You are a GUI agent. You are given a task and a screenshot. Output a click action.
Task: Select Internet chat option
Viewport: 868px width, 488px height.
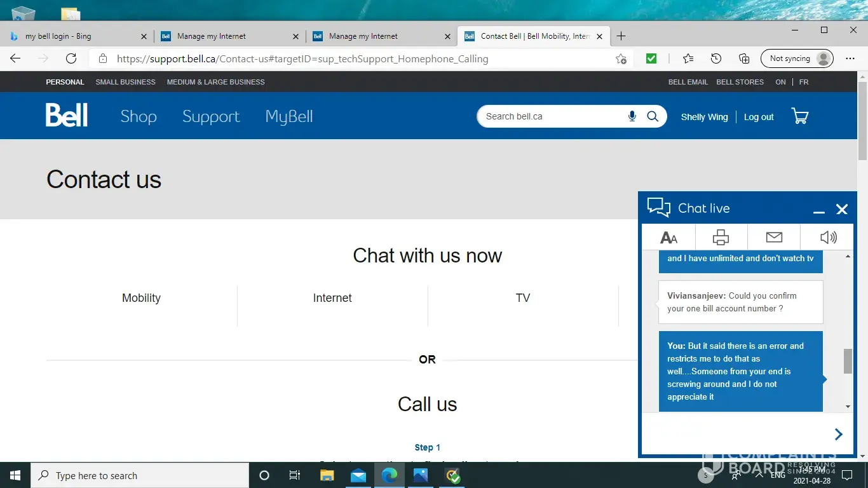[x=332, y=298]
